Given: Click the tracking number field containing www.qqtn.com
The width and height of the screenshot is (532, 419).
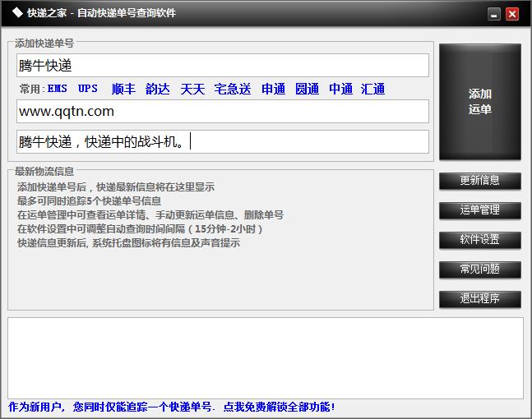Looking at the screenshot, I should 222,112.
